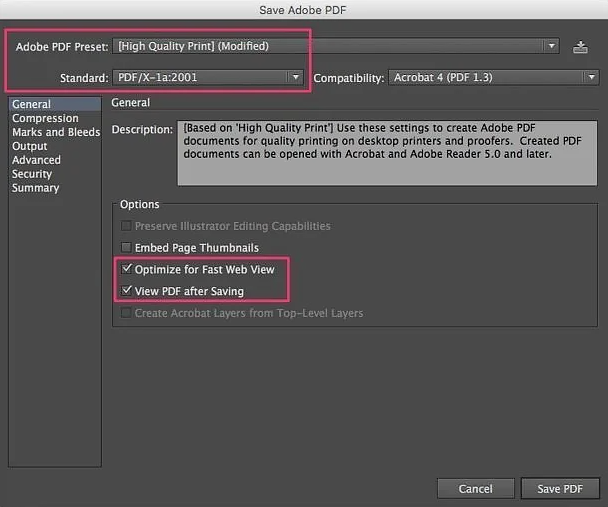Open the Security settings section
Viewport: 608px width, 507px height.
pyautogui.click(x=32, y=174)
